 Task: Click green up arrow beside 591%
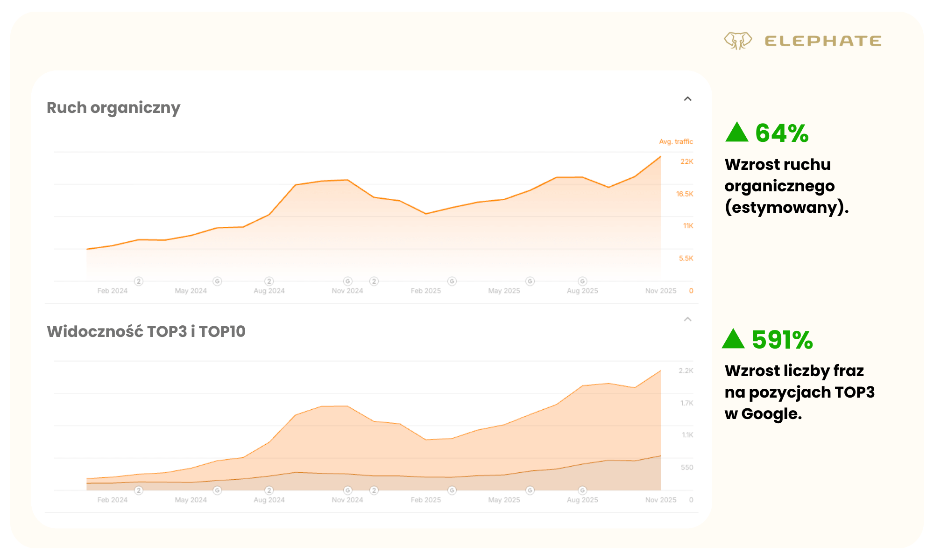click(733, 339)
